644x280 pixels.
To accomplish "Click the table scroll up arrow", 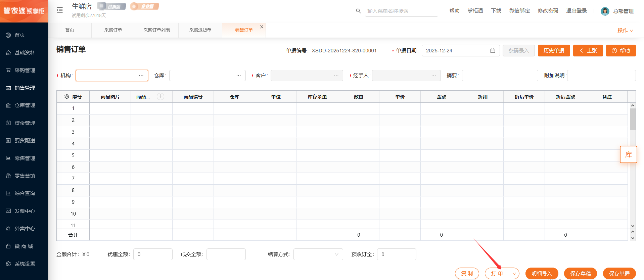I will click(x=633, y=105).
